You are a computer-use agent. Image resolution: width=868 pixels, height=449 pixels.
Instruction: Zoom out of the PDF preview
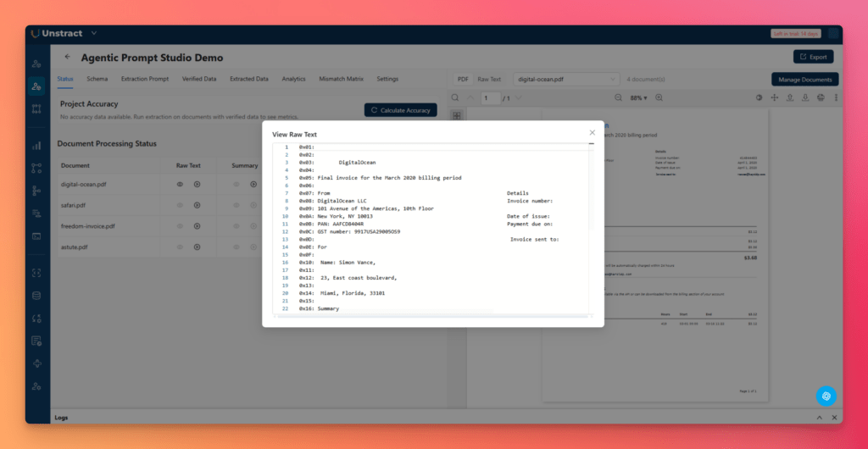(618, 98)
